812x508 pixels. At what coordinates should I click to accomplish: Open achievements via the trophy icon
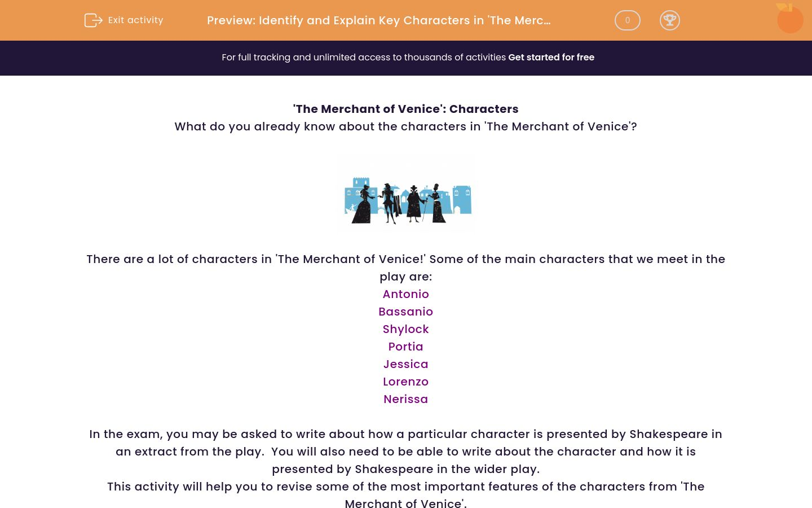[x=670, y=20]
